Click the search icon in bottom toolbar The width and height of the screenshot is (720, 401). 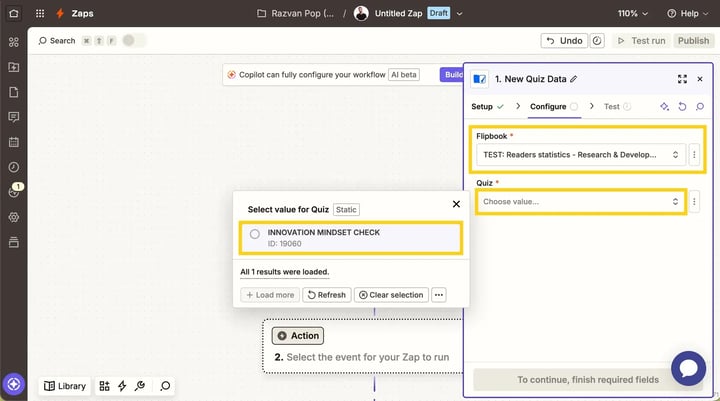pyautogui.click(x=165, y=386)
